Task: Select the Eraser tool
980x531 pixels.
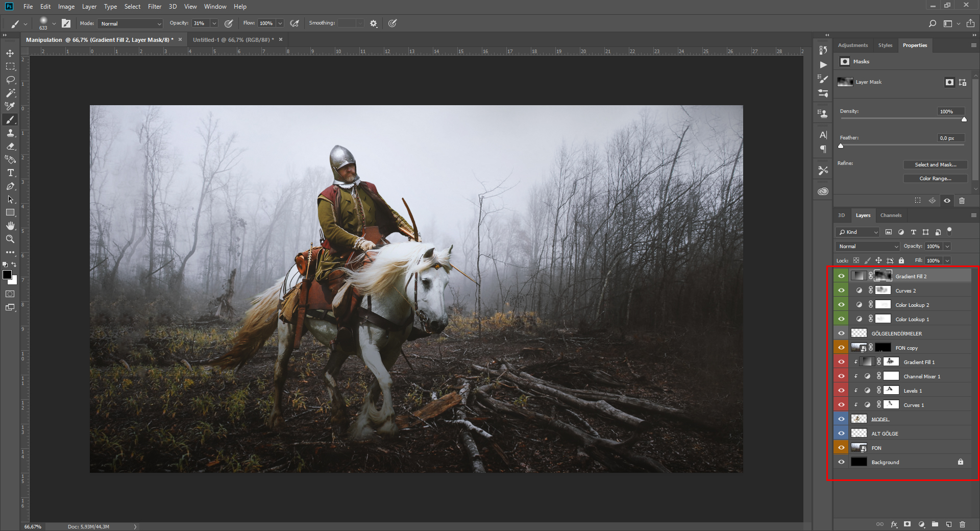Action: (10, 146)
